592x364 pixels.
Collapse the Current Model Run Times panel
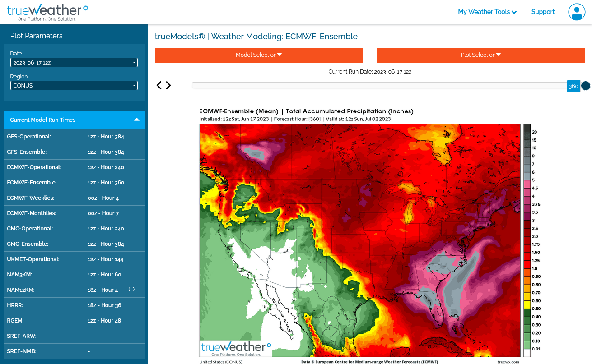coord(74,120)
